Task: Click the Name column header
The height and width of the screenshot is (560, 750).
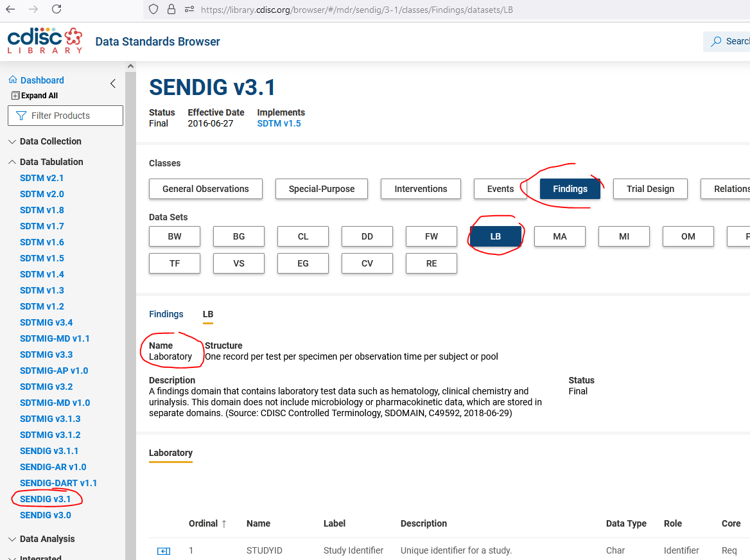Action: pos(258,523)
